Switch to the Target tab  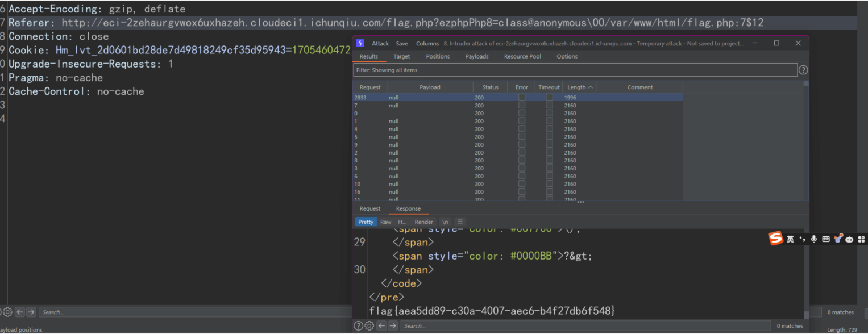pyautogui.click(x=401, y=56)
